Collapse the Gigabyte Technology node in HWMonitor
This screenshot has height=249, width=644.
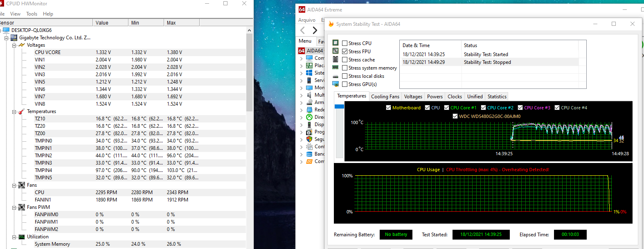pos(6,38)
